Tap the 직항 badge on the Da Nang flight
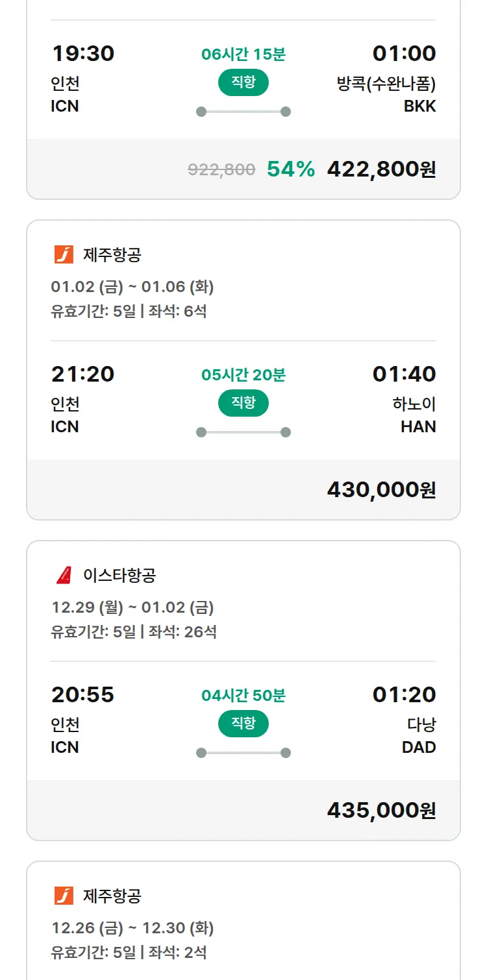Viewport: 487px width, 980px height. (243, 724)
